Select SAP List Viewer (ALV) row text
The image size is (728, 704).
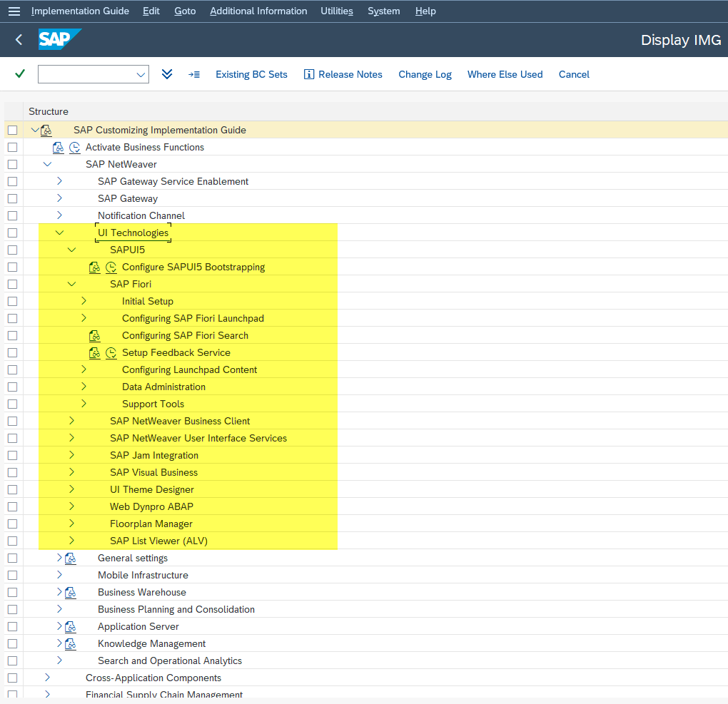(158, 541)
